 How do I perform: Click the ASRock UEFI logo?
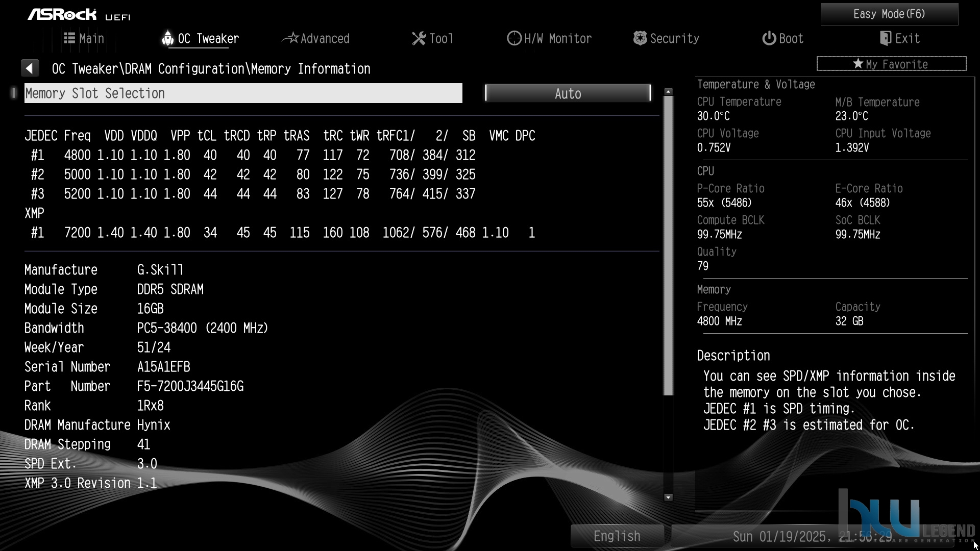pyautogui.click(x=79, y=14)
